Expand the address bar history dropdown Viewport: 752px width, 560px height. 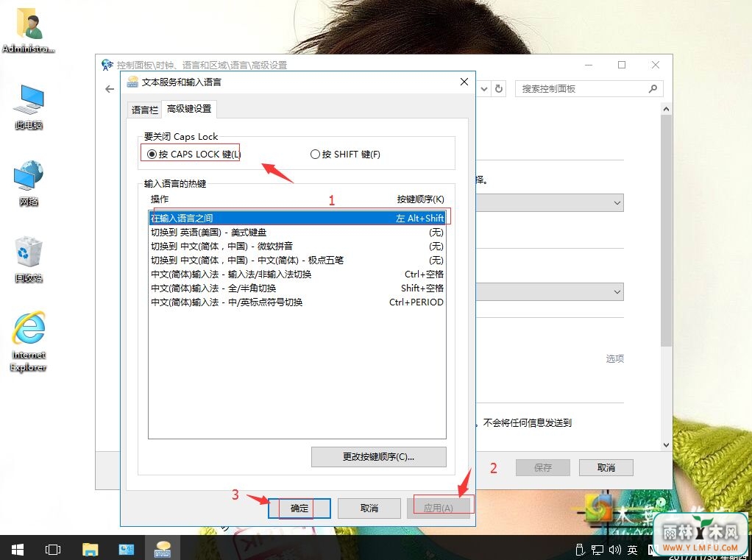tap(484, 89)
